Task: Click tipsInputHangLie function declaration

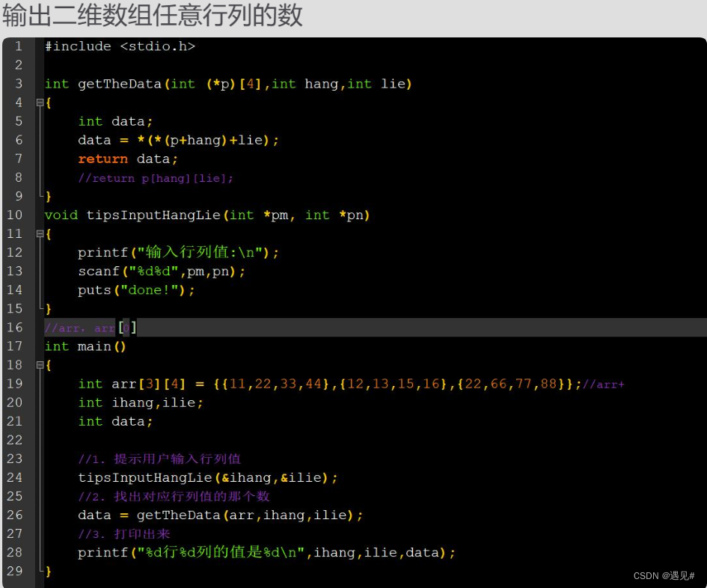Action: click(x=207, y=215)
